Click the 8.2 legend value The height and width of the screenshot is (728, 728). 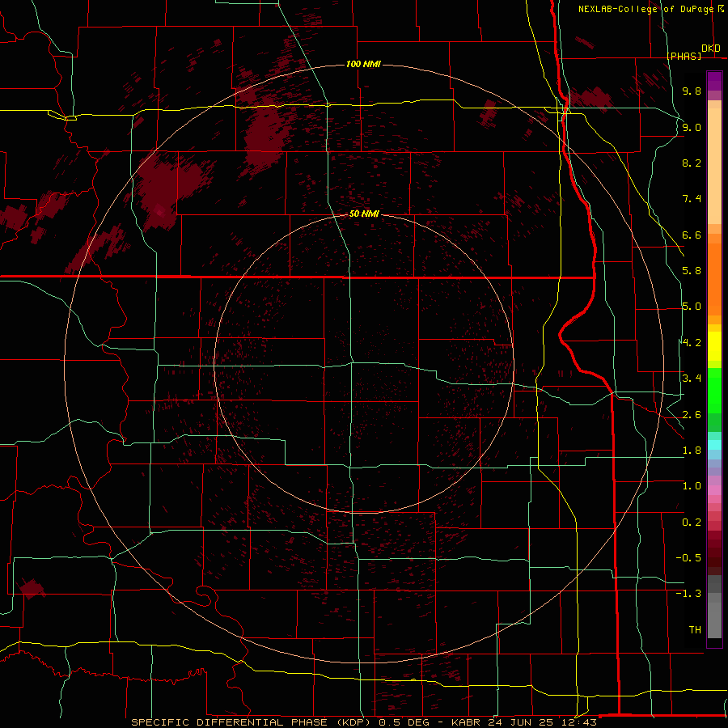coord(692,163)
